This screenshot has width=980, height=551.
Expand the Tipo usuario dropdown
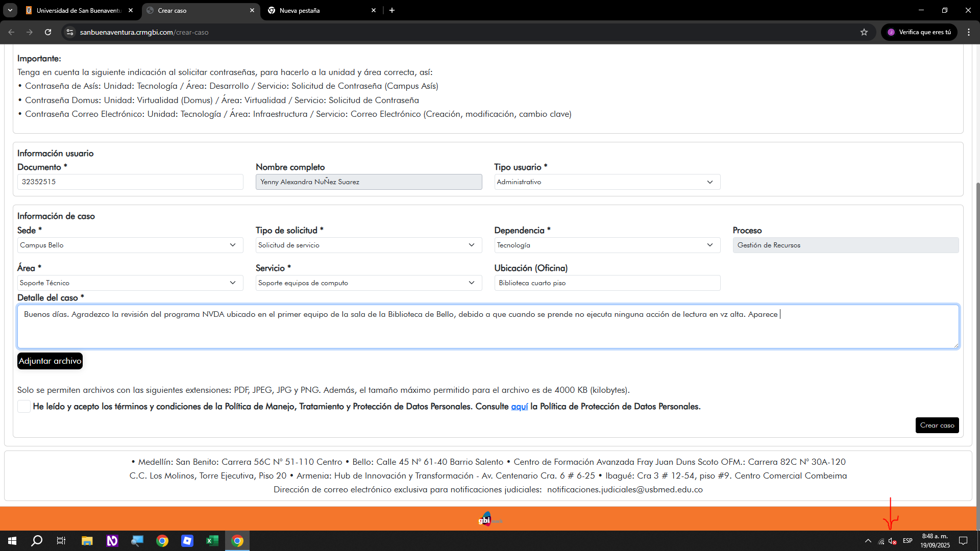607,182
